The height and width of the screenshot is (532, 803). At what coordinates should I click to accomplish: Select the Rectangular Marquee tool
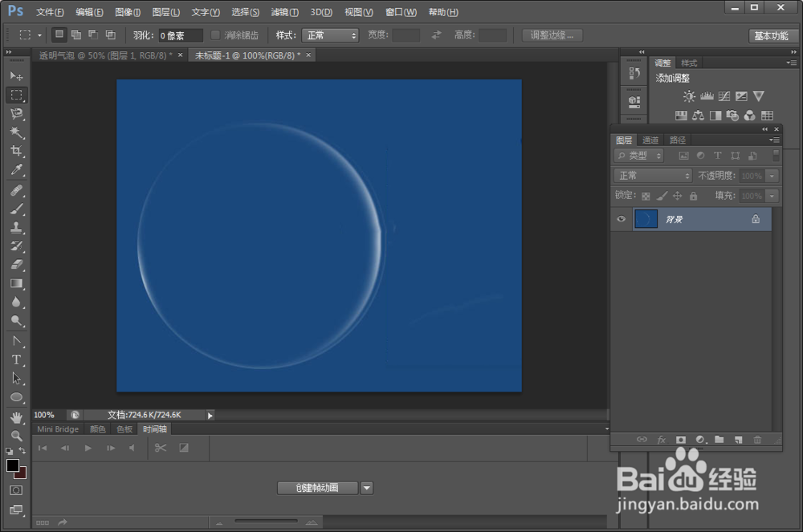(16, 95)
